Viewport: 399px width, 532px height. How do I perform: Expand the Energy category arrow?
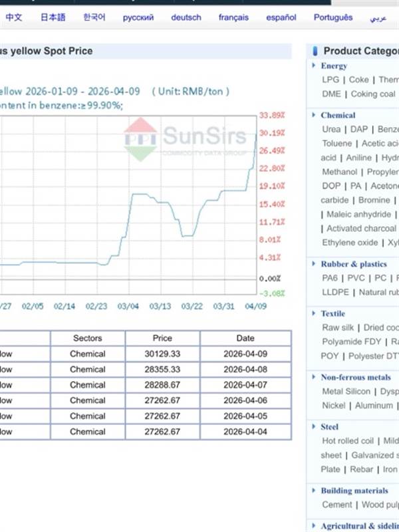tap(314, 65)
